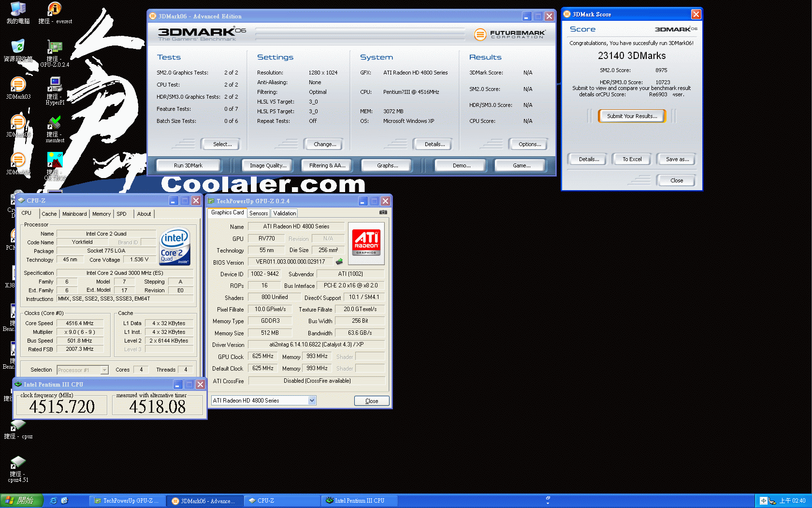
Task: Expand the graphics card selection dropdown
Action: point(312,401)
